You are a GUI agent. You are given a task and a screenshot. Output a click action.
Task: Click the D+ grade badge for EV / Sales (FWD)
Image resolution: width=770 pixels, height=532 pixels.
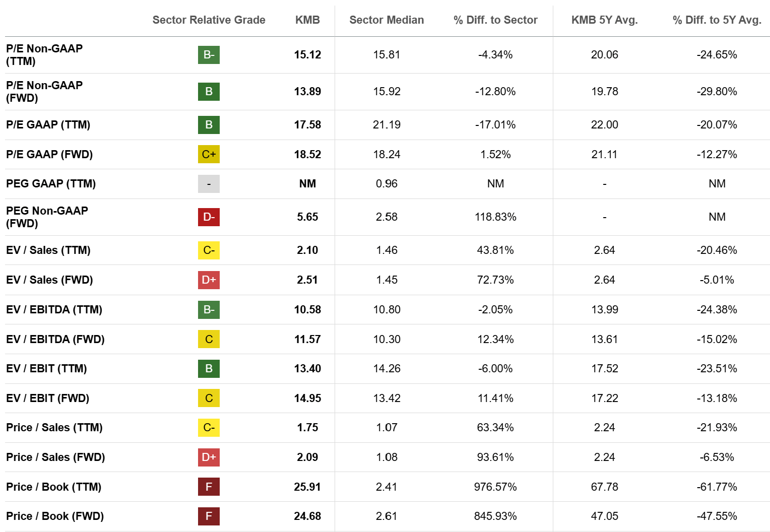[x=209, y=280]
